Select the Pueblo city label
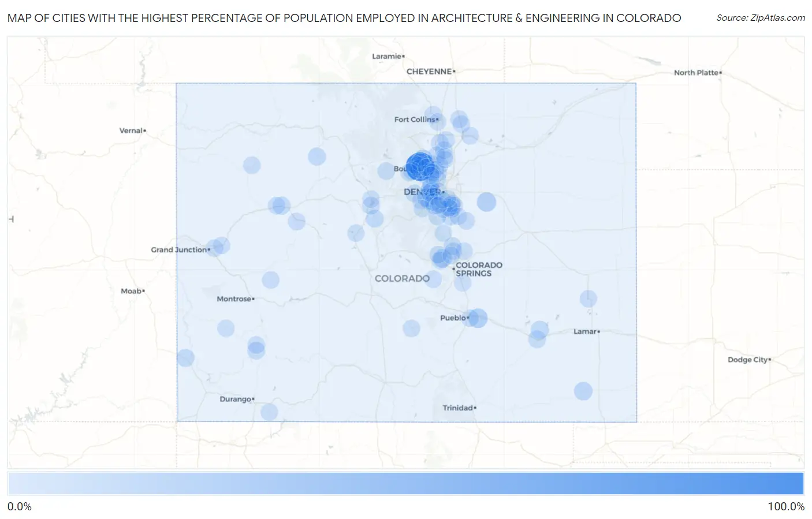The height and width of the screenshot is (519, 812). point(454,318)
